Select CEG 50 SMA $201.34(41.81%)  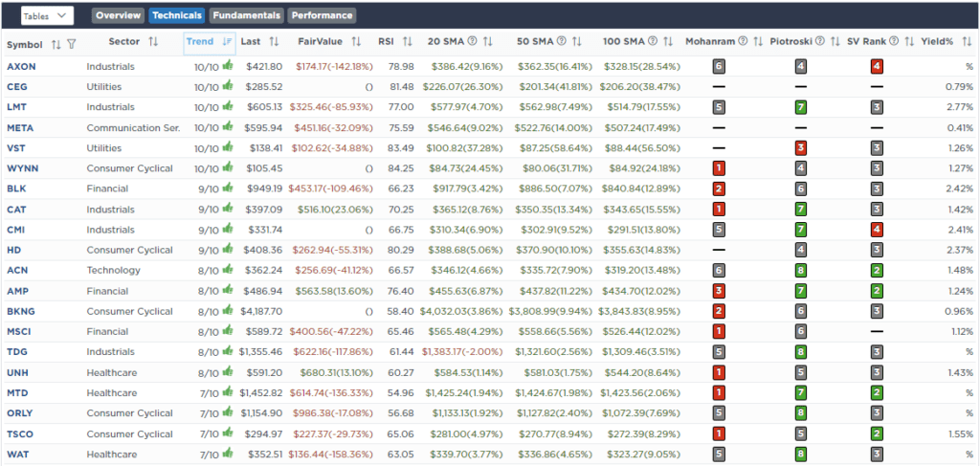coord(554,87)
